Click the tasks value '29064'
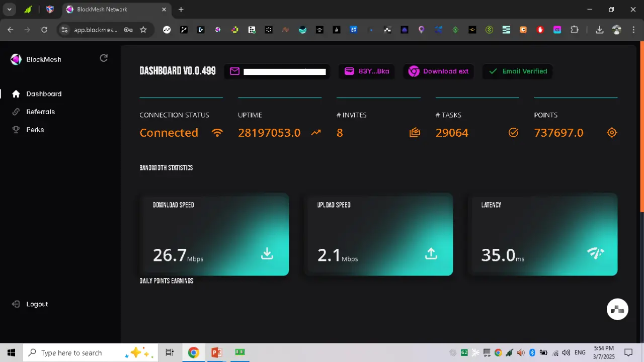This screenshot has width=644, height=362. (x=452, y=133)
